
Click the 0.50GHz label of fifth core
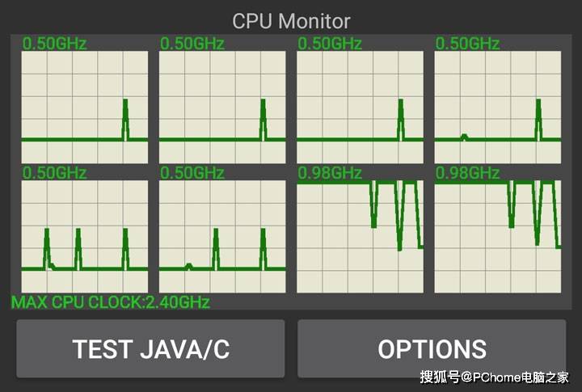[54, 172]
